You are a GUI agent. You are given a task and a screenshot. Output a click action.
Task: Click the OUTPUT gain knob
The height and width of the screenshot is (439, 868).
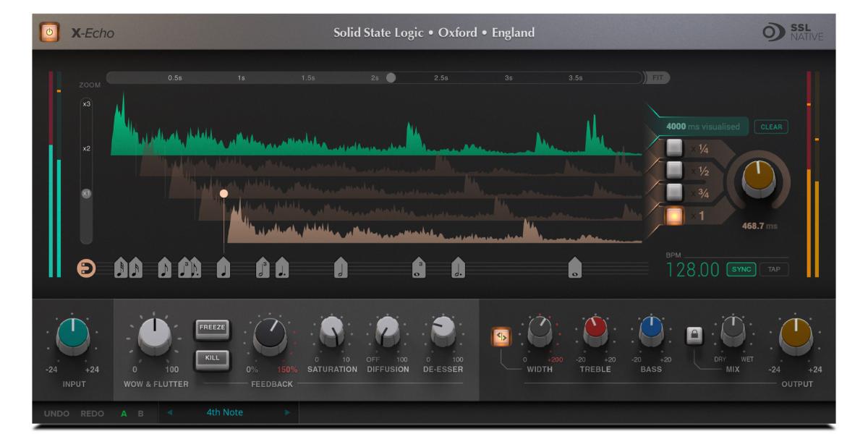796,337
